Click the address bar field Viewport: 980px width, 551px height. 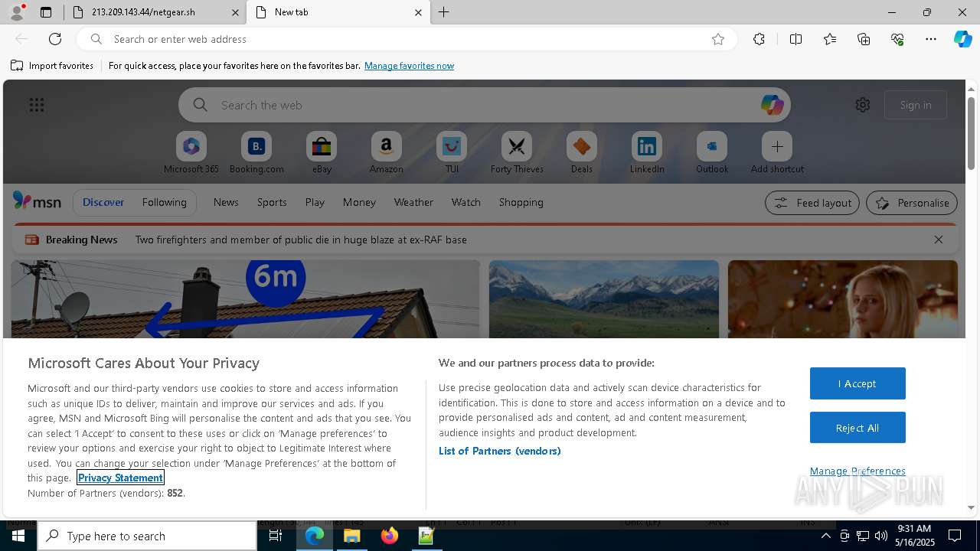click(406, 39)
